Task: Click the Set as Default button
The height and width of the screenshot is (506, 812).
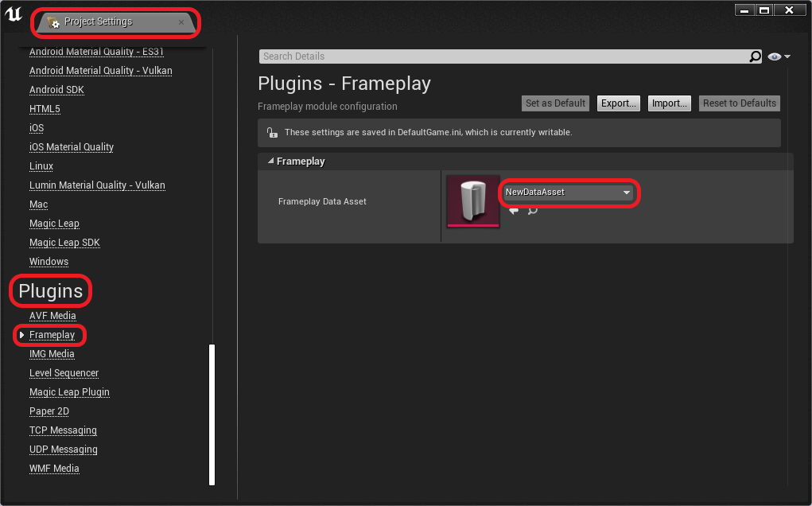Action: coord(555,103)
